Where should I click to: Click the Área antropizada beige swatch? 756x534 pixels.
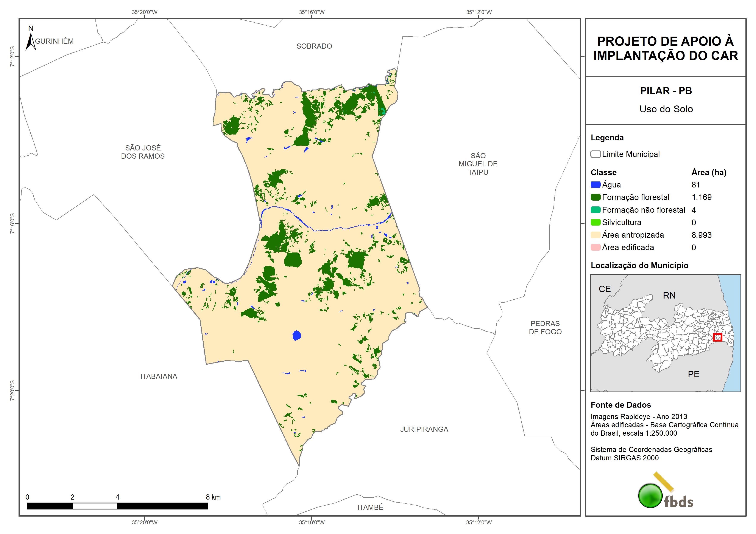click(x=595, y=235)
